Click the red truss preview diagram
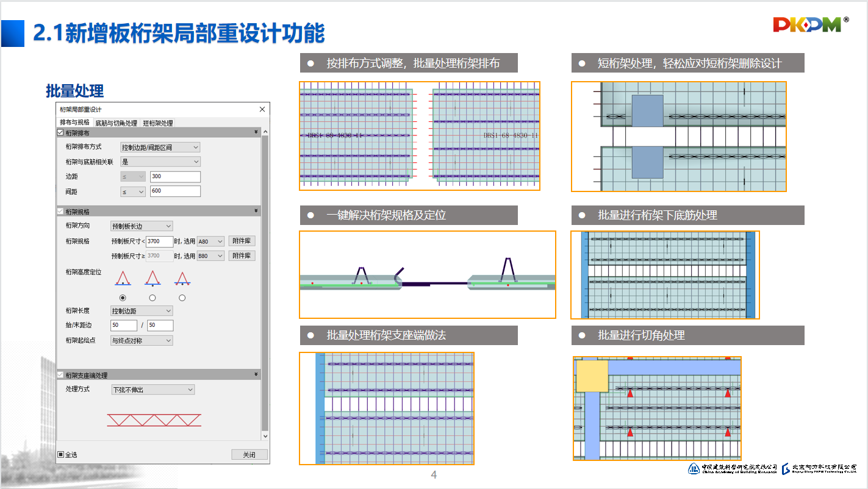Viewport: 868px width, 489px height. pyautogui.click(x=154, y=419)
